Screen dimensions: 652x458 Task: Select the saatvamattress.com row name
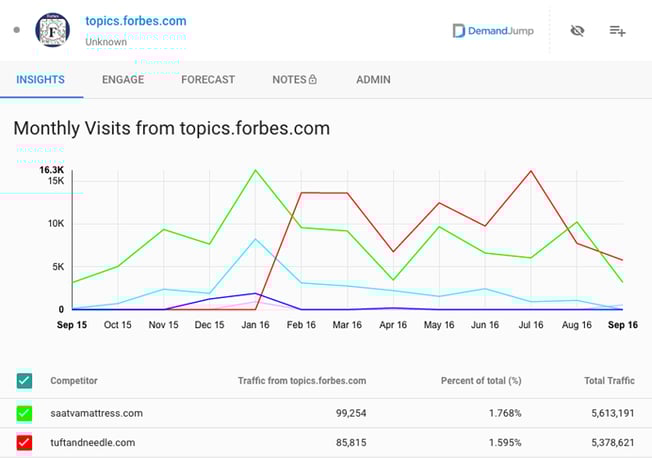(96, 413)
